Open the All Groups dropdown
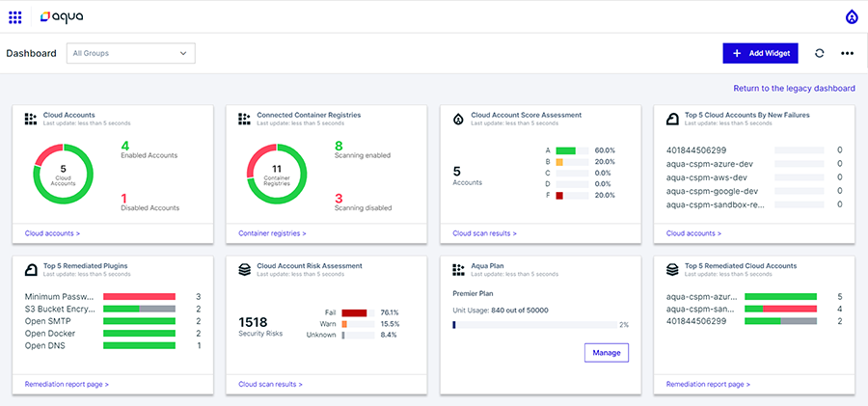Viewport: 868px width, 406px height. [130, 53]
